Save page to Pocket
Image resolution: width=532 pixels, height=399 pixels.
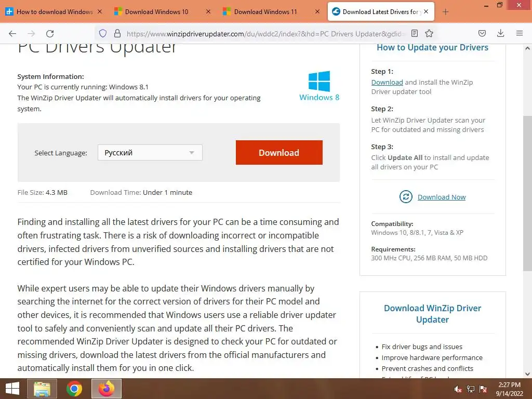pyautogui.click(x=482, y=33)
